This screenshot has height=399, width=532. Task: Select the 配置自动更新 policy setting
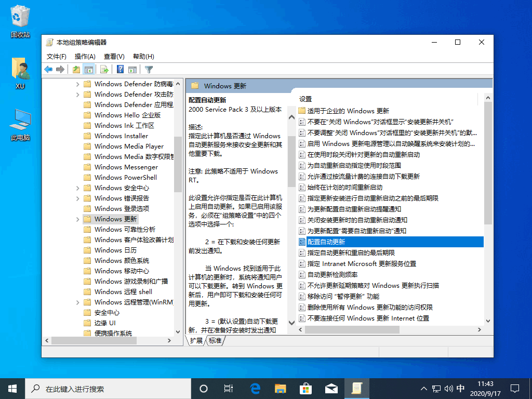coord(326,242)
